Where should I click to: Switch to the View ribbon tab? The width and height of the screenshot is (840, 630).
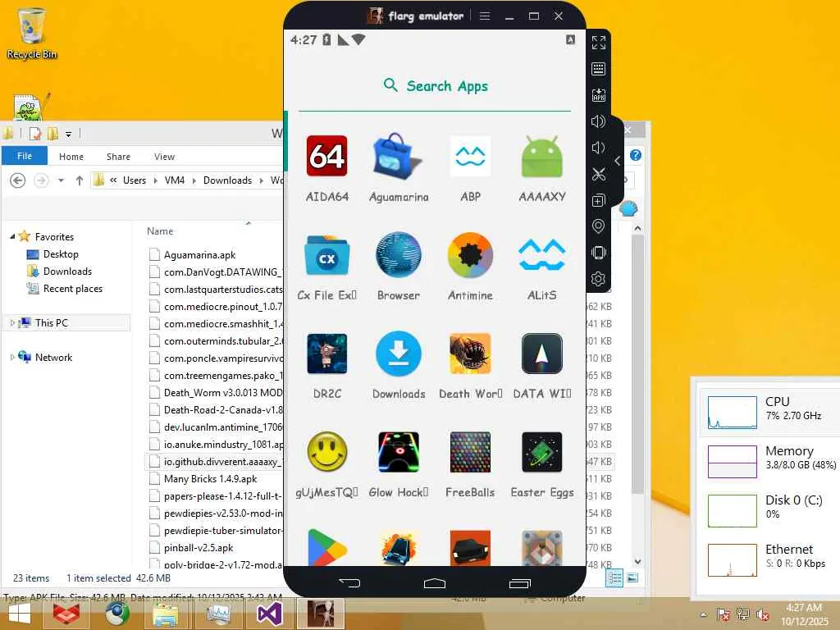[164, 157]
